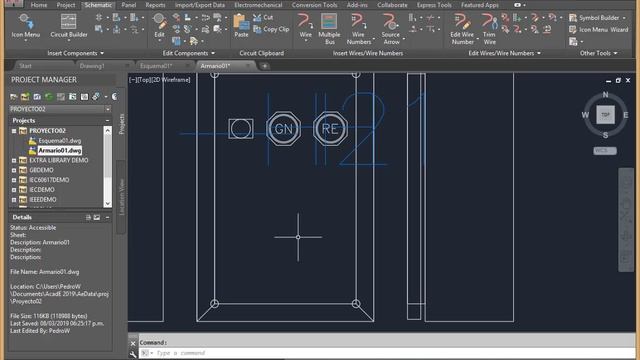Open the Express Tools ribbon tab
This screenshot has height=360, width=640.
click(x=434, y=5)
